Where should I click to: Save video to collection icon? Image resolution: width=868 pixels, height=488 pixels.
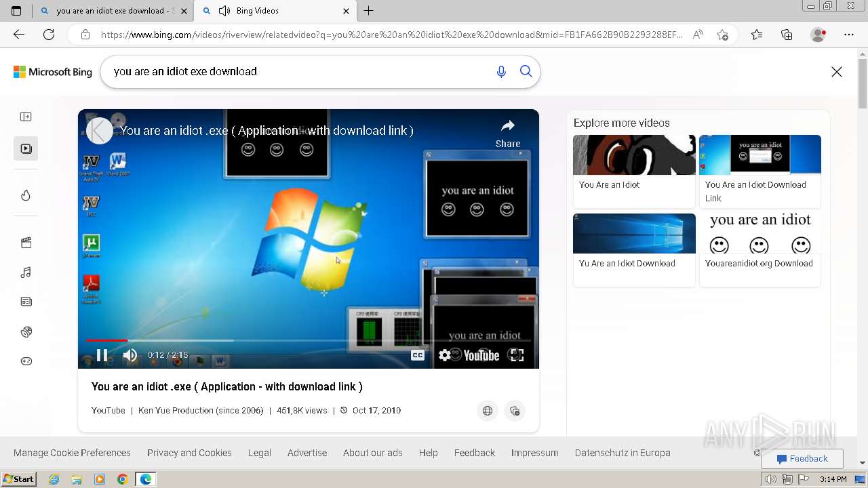[515, 411]
